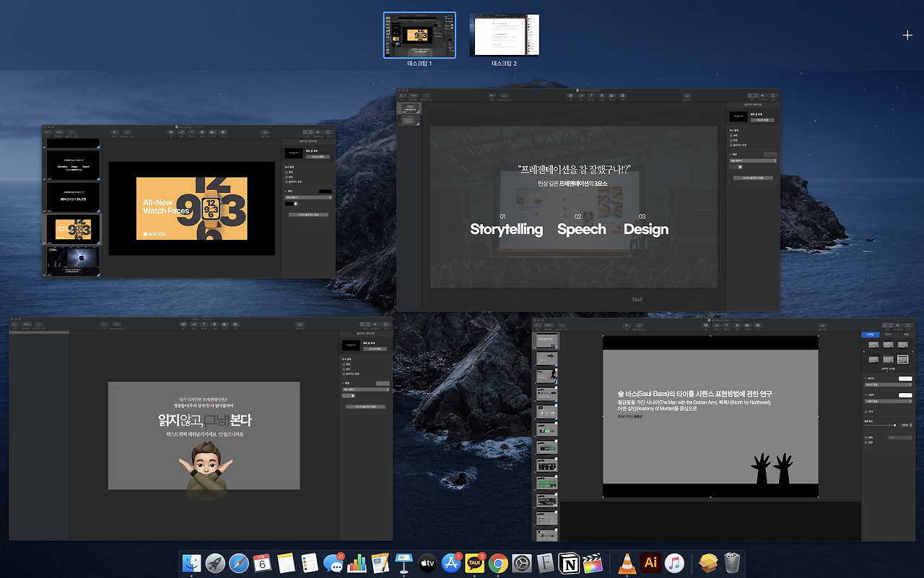Open Messages with 21 badge
This screenshot has height=578, width=924.
pos(334,564)
